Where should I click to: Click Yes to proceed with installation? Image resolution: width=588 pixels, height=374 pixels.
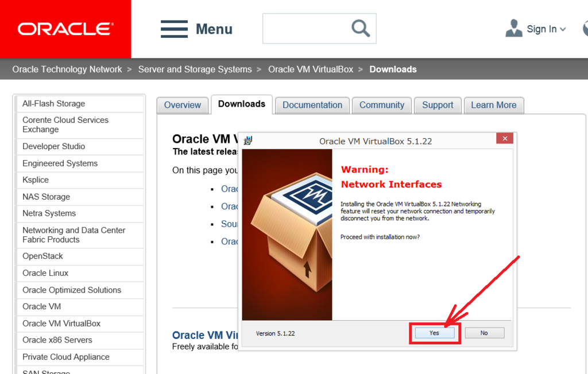(x=434, y=333)
